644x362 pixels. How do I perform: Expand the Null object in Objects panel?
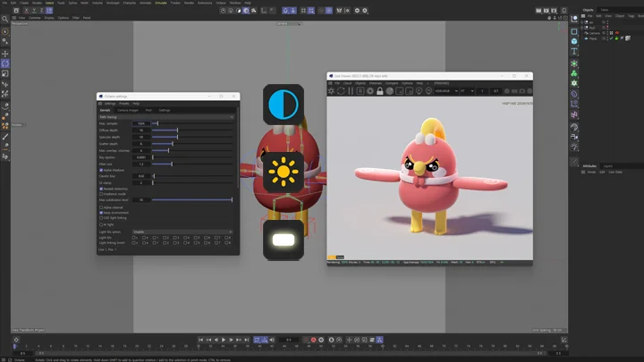point(583,28)
